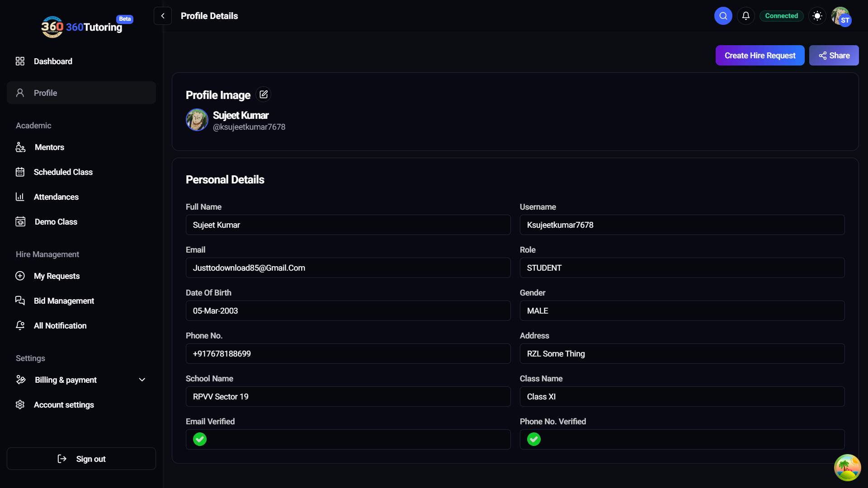Open Demo Class icon item
Viewport: 868px width, 488px height.
[56, 222]
